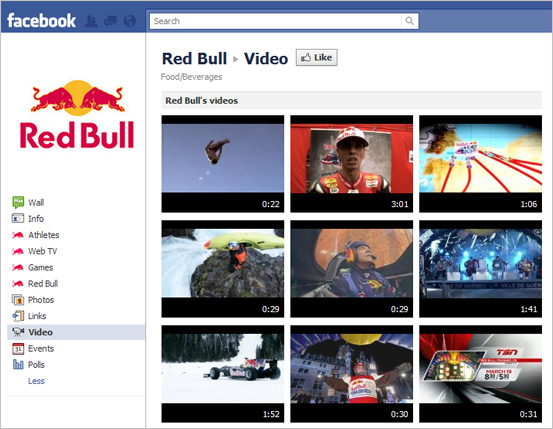Click the Facebook logo
Viewport: 553px width, 429px height.
[41, 20]
